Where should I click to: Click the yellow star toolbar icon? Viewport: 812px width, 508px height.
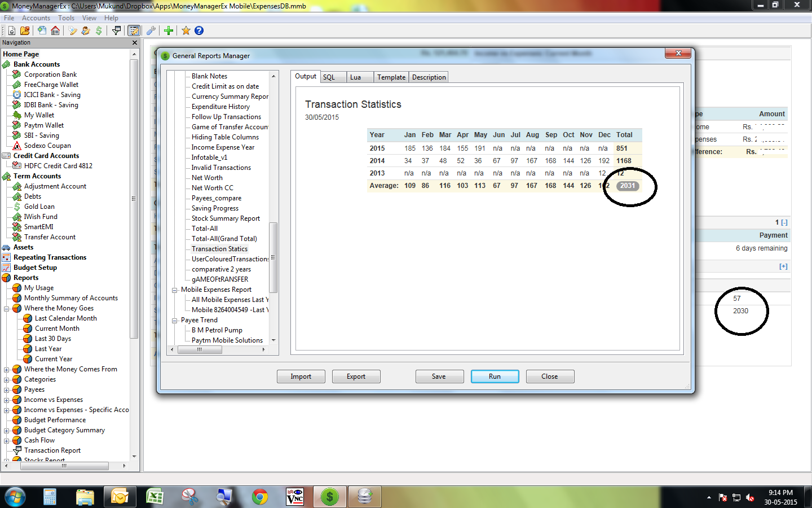coord(186,30)
